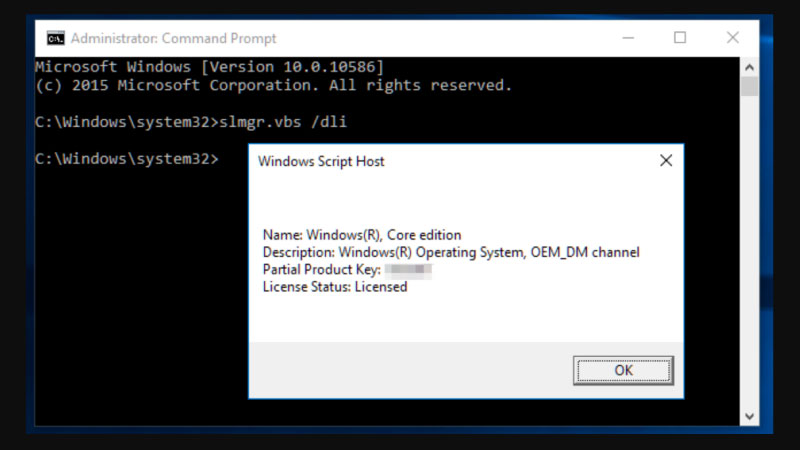Viewport: 800px width, 450px height.
Task: Click the Name: Windows(R), Core edition line
Action: [x=362, y=235]
